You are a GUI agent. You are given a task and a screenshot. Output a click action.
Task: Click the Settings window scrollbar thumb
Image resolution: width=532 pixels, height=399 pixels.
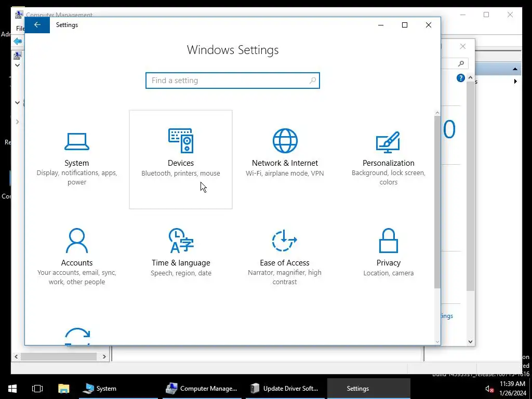(x=437, y=202)
